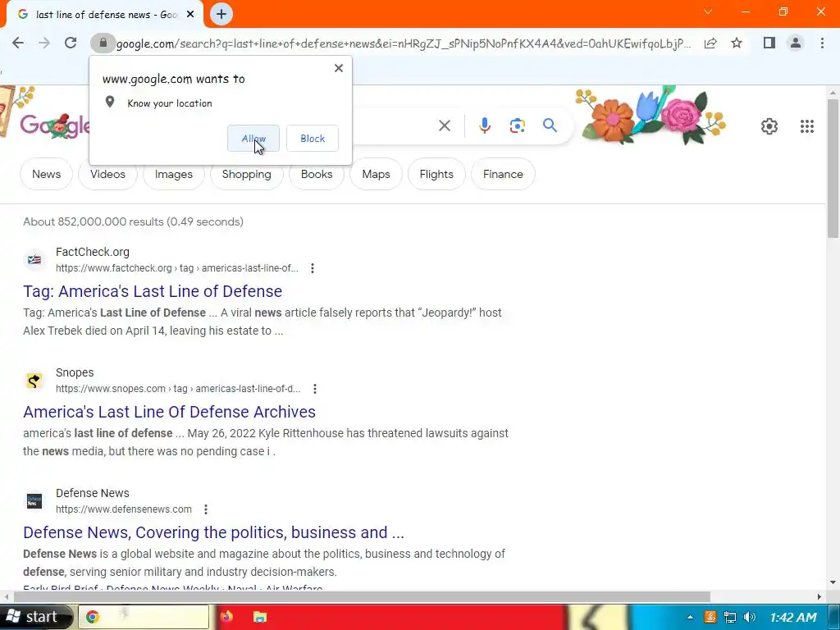Open the volume tray icon
Viewport: 840px width, 630px height.
[750, 617]
